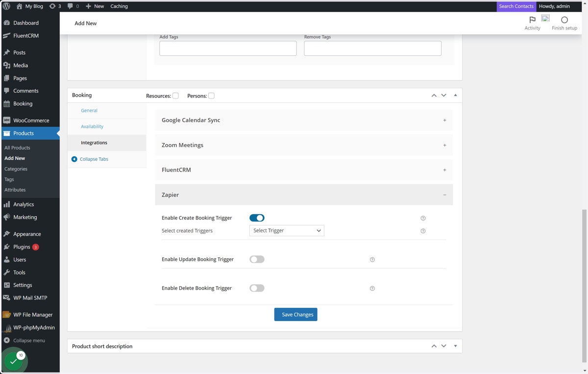Open product Categories submenu link
The image size is (588, 374).
(x=16, y=169)
